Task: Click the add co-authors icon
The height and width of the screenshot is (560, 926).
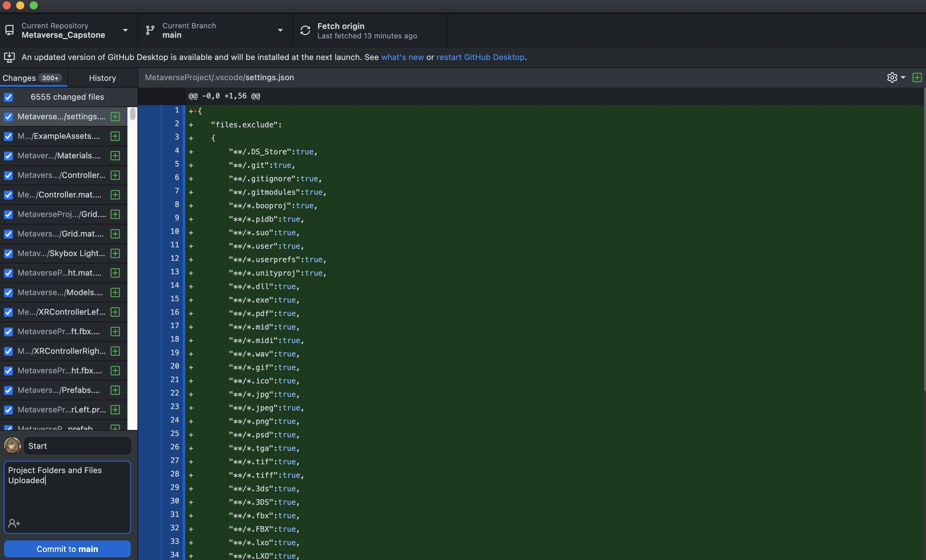Action: (x=14, y=523)
